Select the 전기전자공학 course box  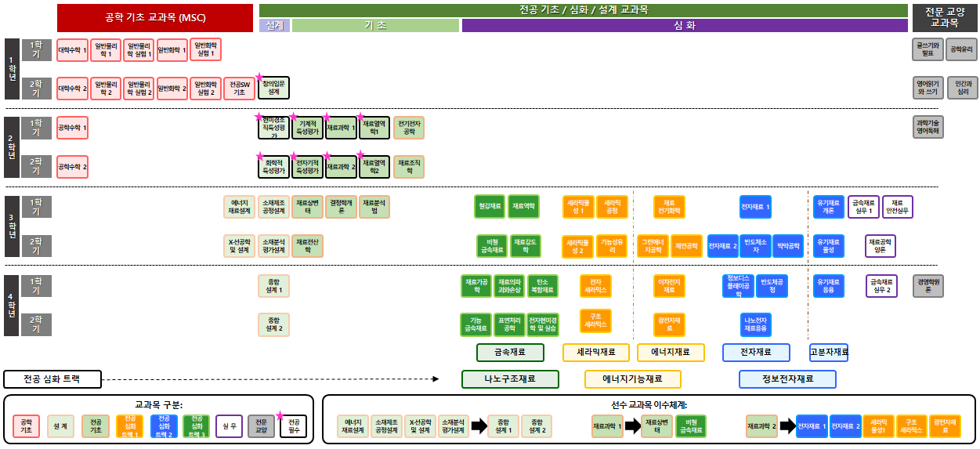pyautogui.click(x=408, y=128)
